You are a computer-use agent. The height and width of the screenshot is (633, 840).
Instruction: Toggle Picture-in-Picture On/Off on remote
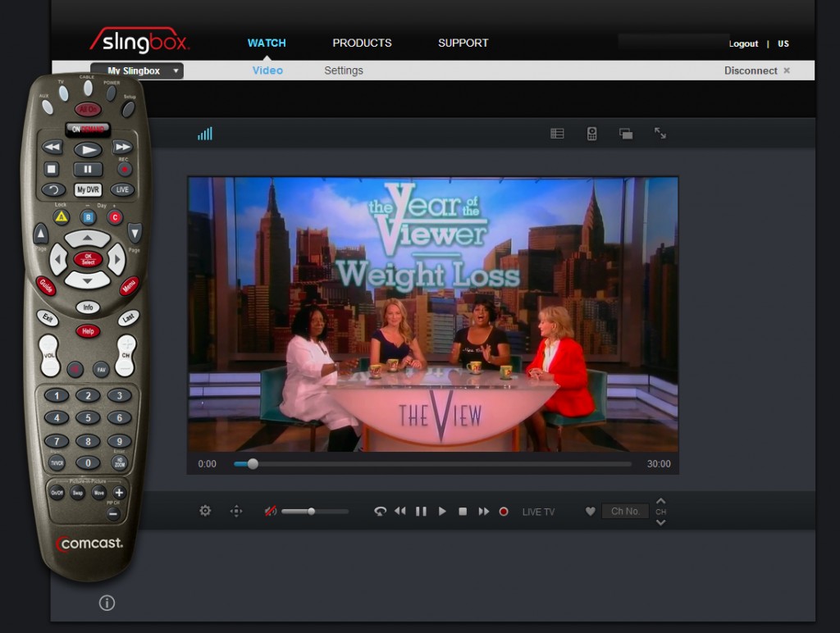(x=57, y=493)
